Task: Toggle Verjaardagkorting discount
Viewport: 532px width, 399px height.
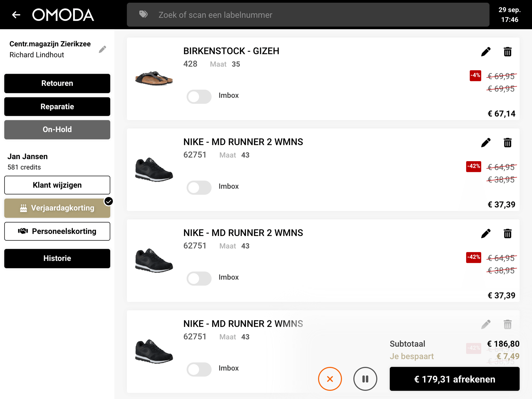Action: 57,208
